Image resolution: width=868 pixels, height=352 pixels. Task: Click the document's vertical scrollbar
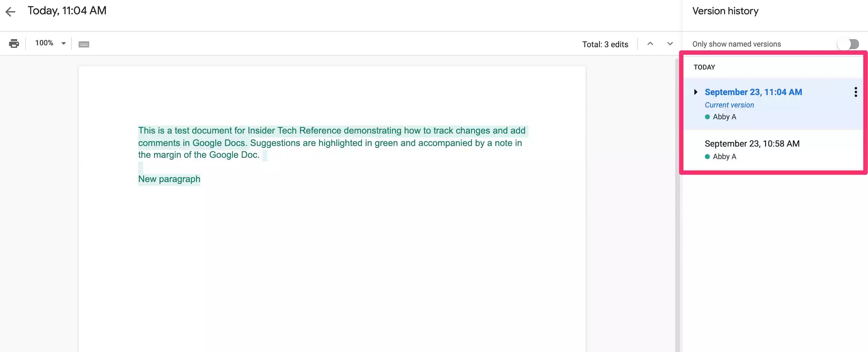pyautogui.click(x=677, y=208)
